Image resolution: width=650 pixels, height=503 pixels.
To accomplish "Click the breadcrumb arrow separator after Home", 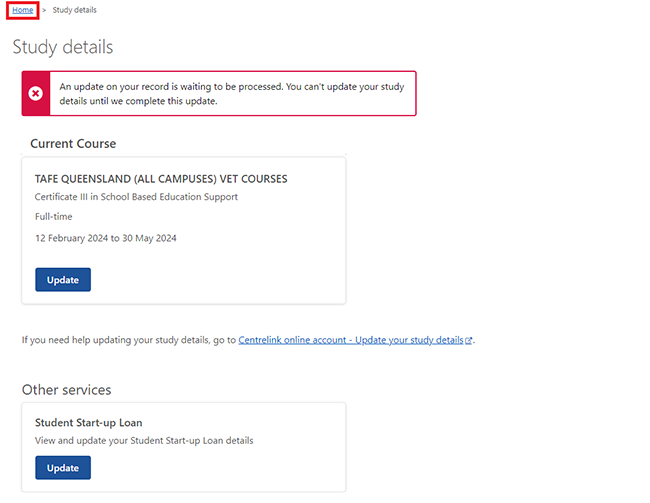I will [x=44, y=10].
